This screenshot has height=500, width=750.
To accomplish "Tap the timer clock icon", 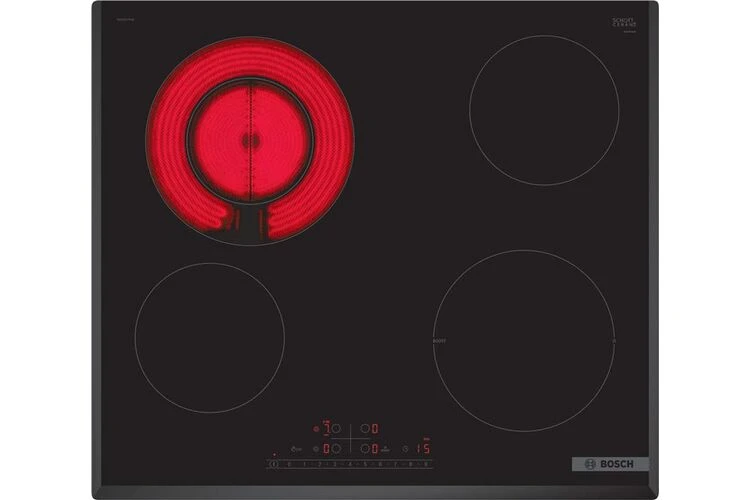I will [x=405, y=449].
